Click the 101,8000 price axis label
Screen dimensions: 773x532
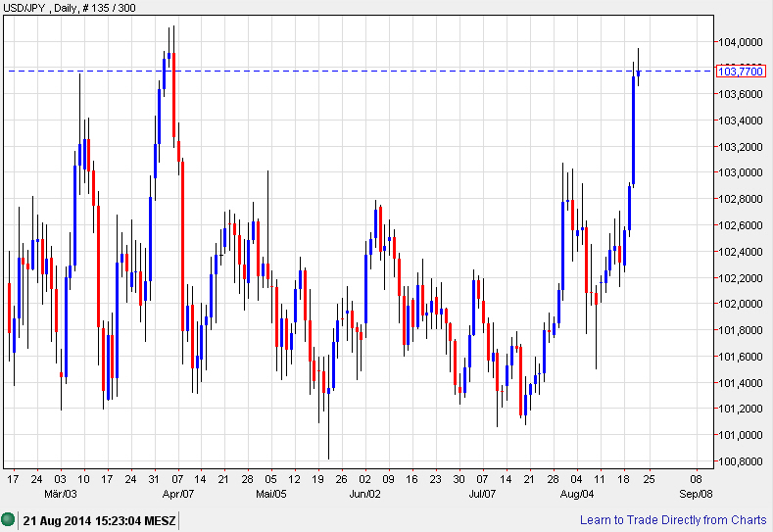[740, 330]
